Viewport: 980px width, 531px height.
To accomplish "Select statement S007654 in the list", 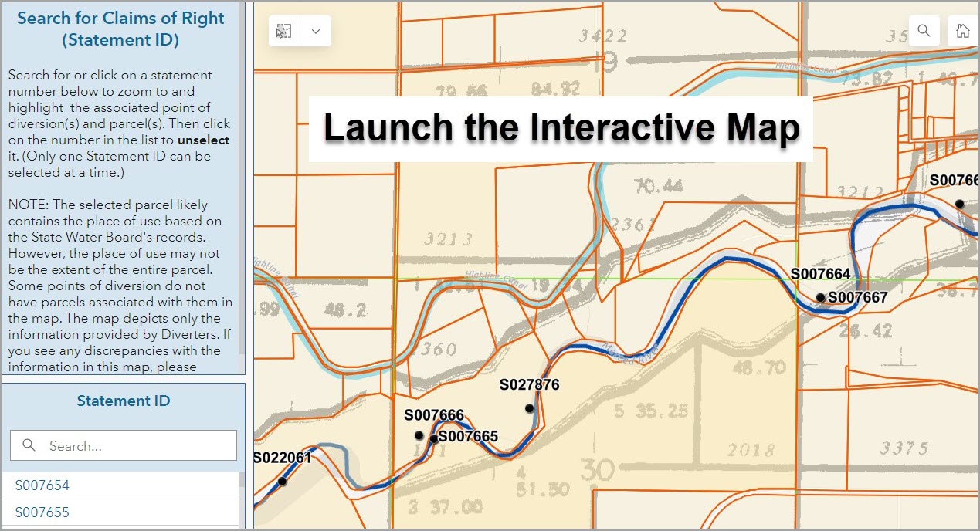I will click(42, 485).
